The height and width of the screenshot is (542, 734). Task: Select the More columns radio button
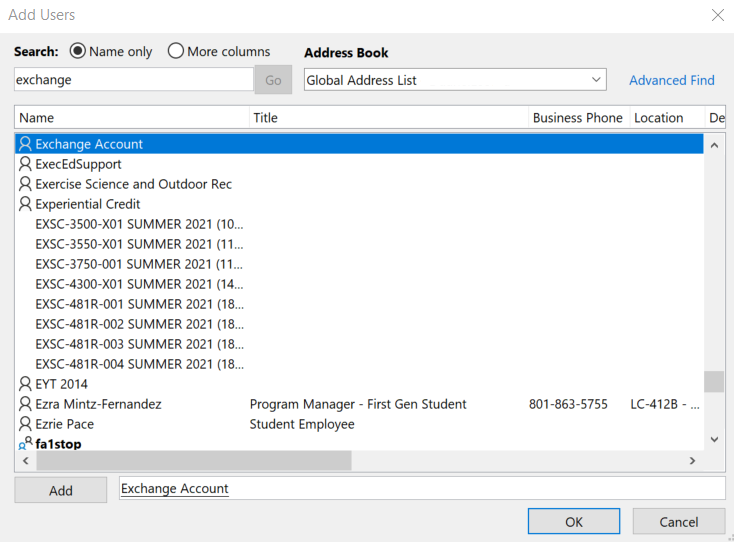point(176,51)
